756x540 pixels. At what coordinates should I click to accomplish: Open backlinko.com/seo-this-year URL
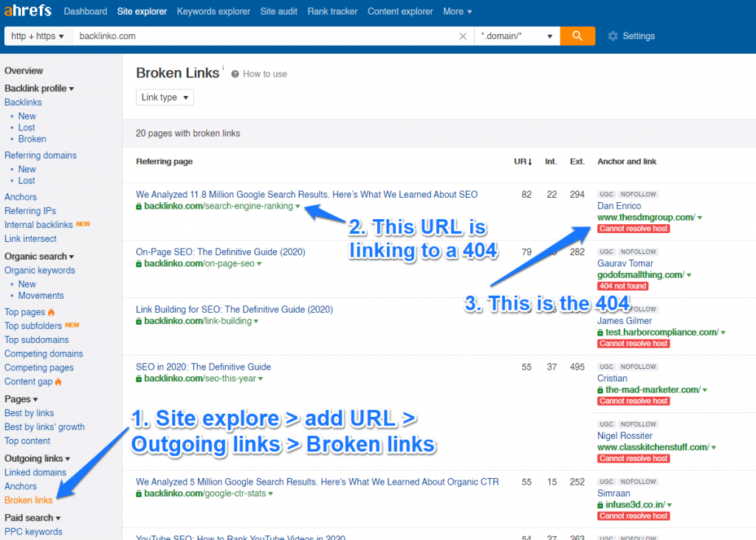tap(199, 378)
